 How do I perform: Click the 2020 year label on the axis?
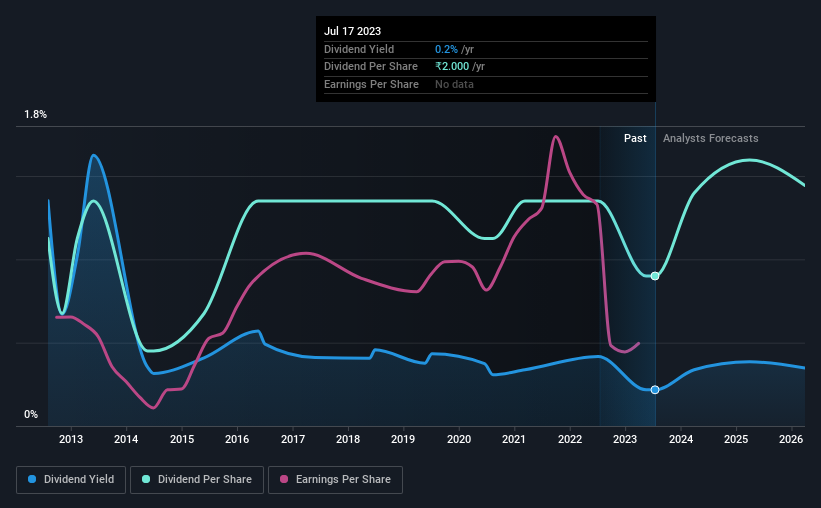click(459, 439)
